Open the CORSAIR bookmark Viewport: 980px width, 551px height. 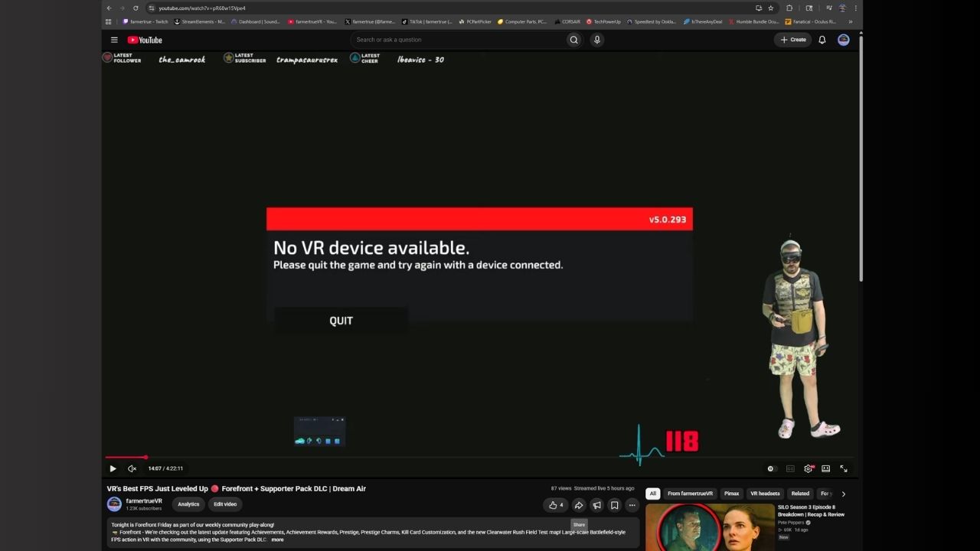pos(567,21)
